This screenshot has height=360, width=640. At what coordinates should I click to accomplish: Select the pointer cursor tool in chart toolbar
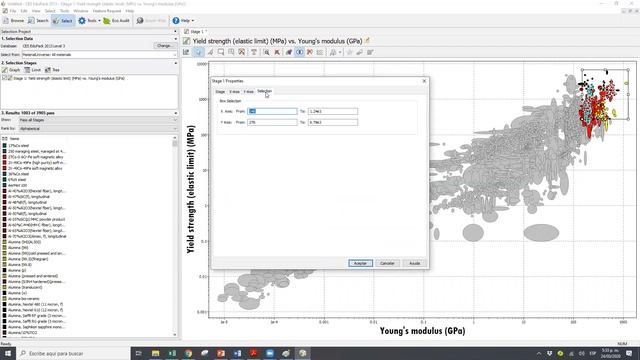click(x=198, y=52)
